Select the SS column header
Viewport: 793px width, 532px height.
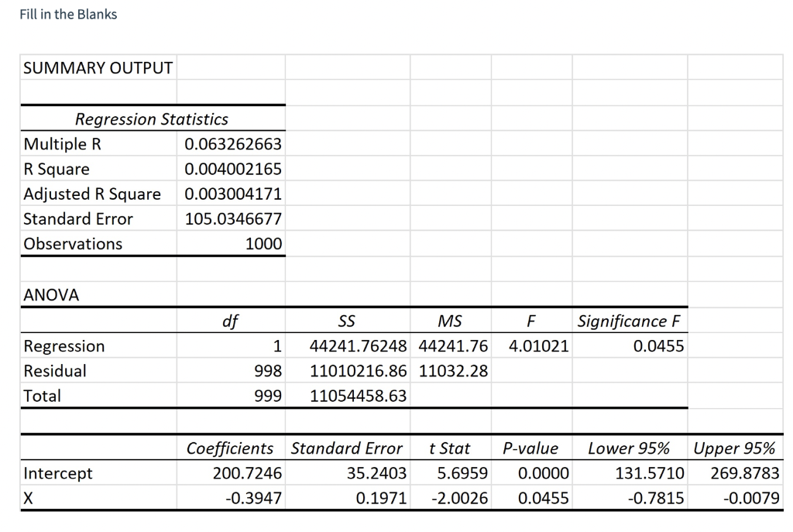[347, 321]
